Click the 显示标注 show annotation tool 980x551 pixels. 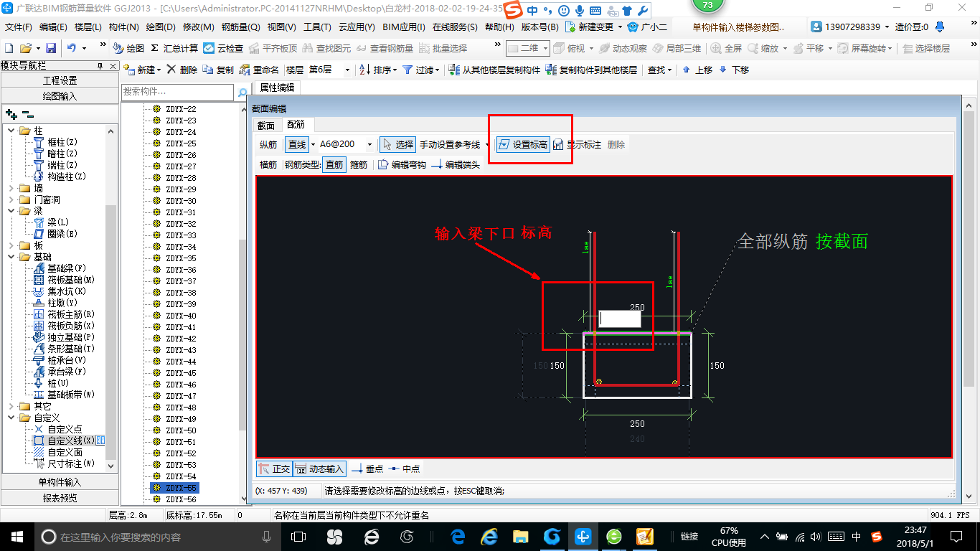578,144
